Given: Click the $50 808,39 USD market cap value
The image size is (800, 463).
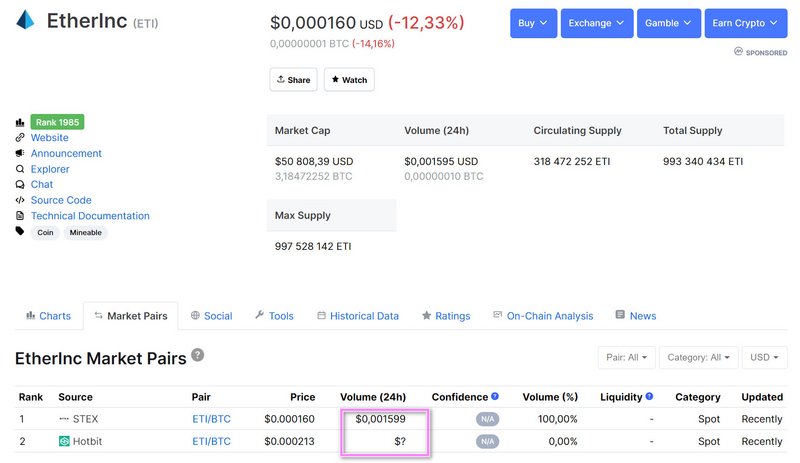Looking at the screenshot, I should [x=314, y=161].
